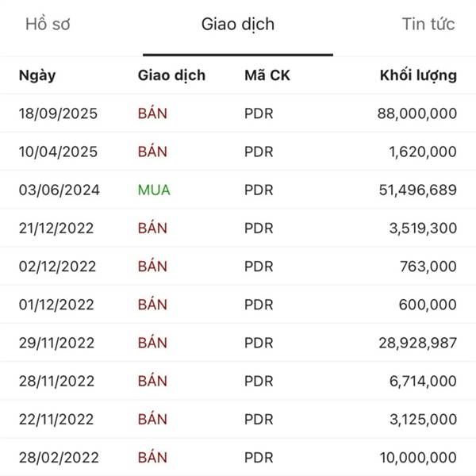The width and height of the screenshot is (476, 476).
Task: Click the Mã CK column header
Action: (x=266, y=75)
